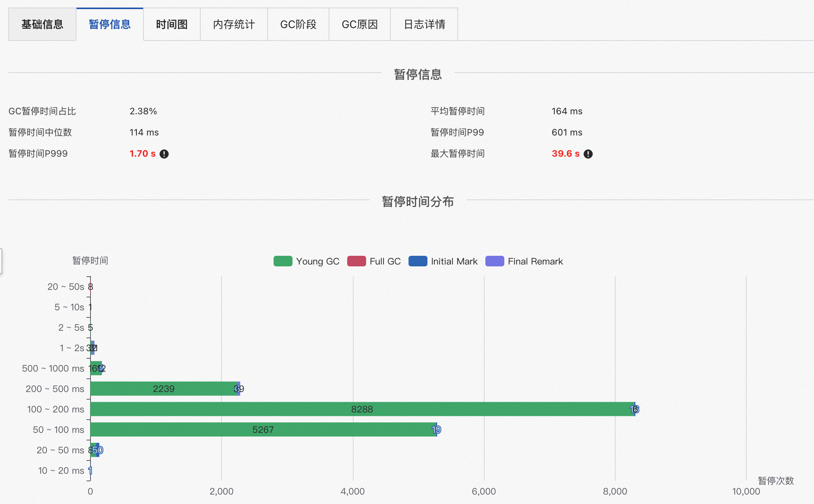Screen dimensions: 814x504
Task: Click the 8288 bar for 100~200 ms
Action: 362,409
